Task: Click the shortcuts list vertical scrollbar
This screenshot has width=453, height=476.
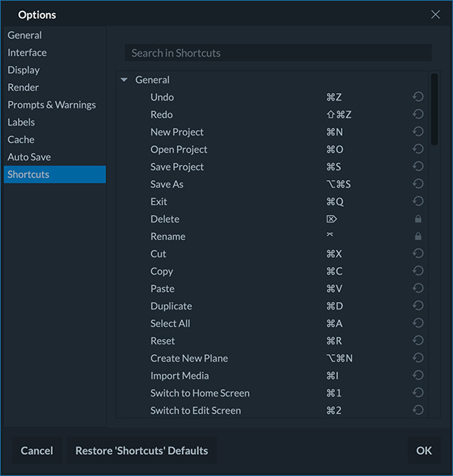Action: [435, 109]
